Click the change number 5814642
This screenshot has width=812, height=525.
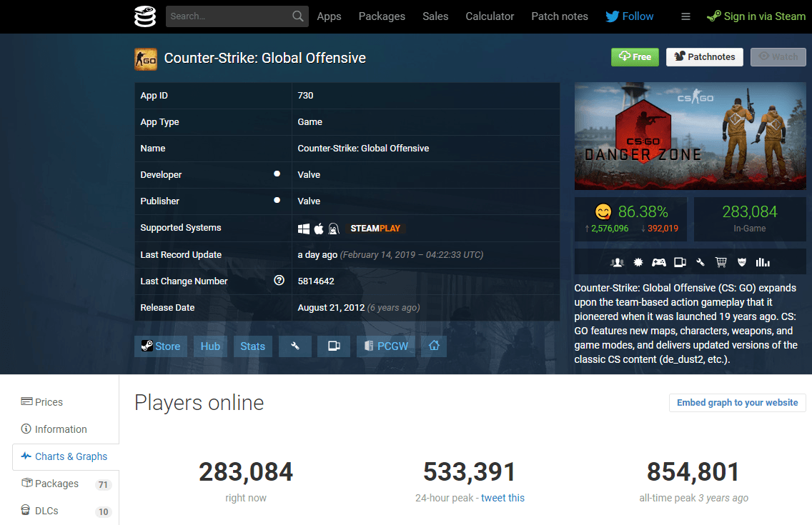[x=316, y=281]
